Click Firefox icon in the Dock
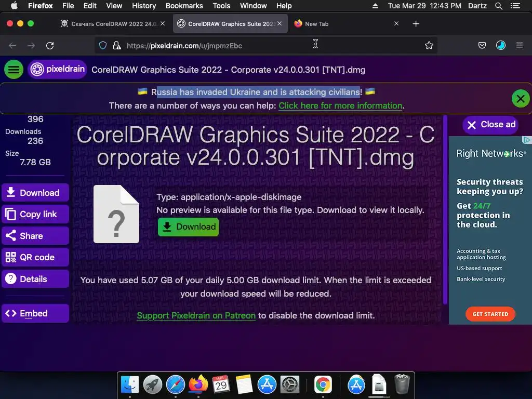Image resolution: width=532 pixels, height=399 pixels. (198, 384)
